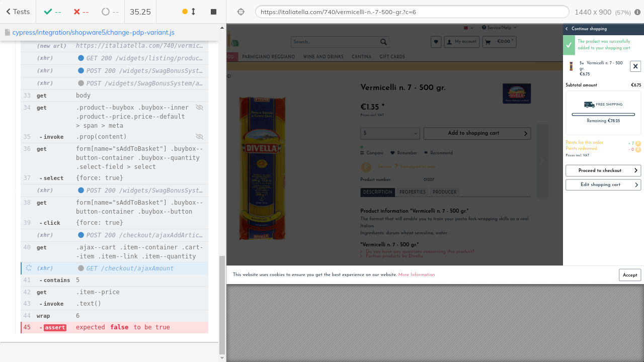Stop the running Cypress test
Screen dimensions: 644x362
(x=213, y=12)
